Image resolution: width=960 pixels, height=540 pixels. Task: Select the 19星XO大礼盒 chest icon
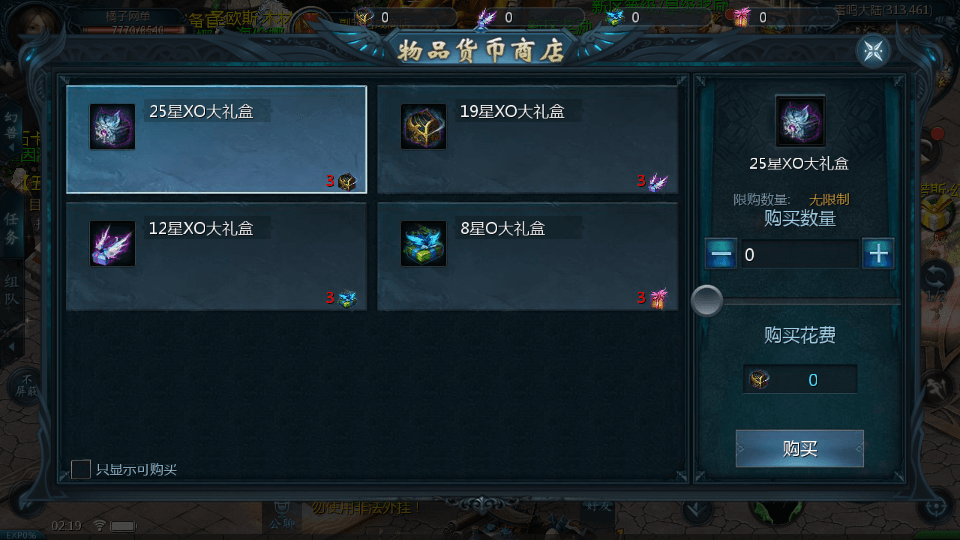pyautogui.click(x=423, y=127)
